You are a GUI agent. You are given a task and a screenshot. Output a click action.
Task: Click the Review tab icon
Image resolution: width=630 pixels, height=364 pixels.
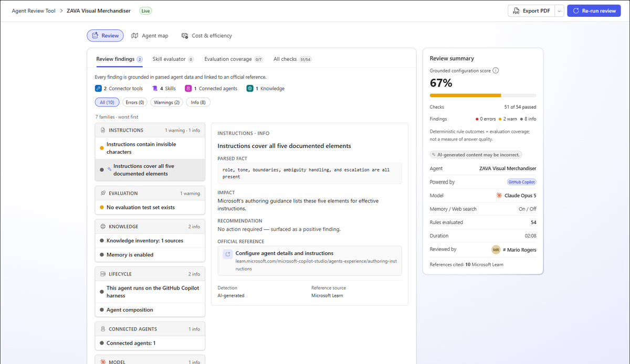95,36
